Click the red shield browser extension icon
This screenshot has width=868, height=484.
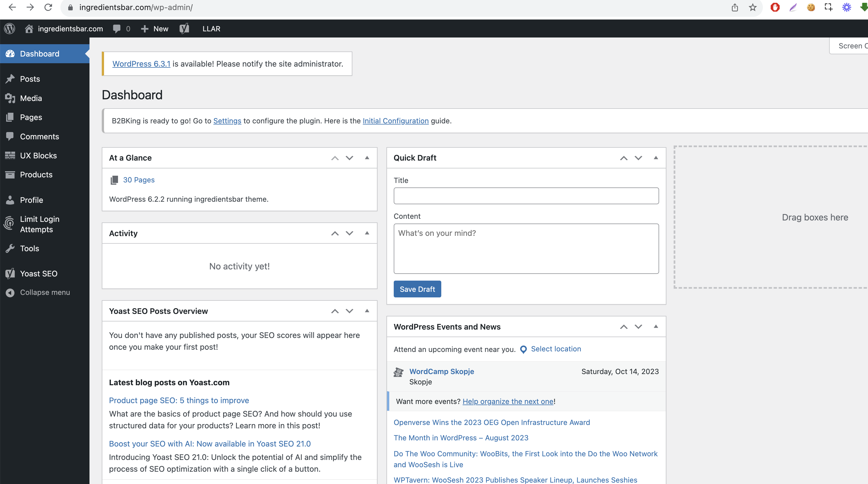click(775, 7)
